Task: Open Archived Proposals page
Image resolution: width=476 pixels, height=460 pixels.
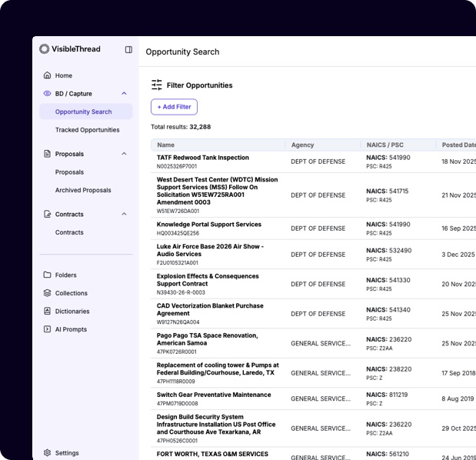Action: coord(83,190)
